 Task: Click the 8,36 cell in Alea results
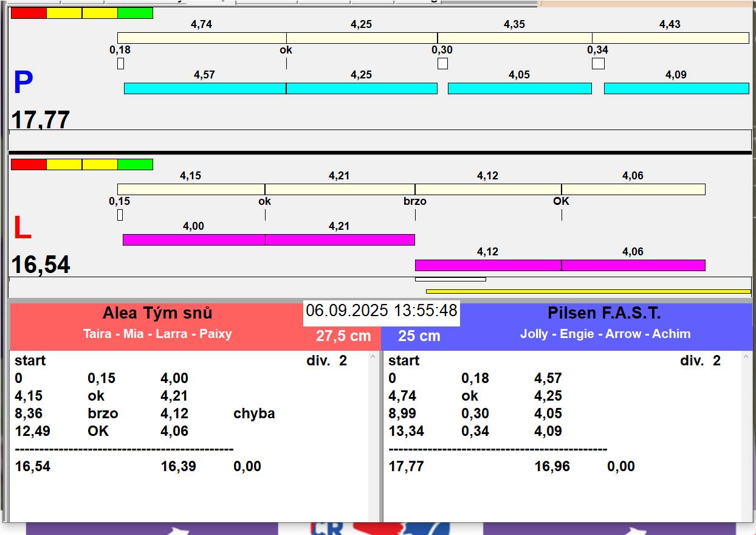pos(29,413)
